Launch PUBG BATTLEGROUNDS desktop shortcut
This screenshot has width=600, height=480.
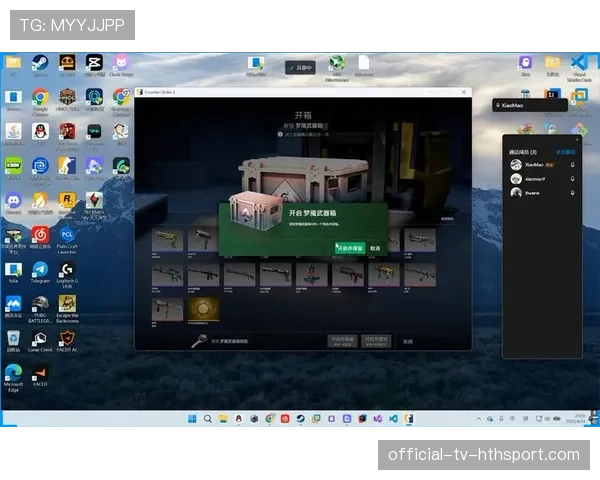point(40,304)
